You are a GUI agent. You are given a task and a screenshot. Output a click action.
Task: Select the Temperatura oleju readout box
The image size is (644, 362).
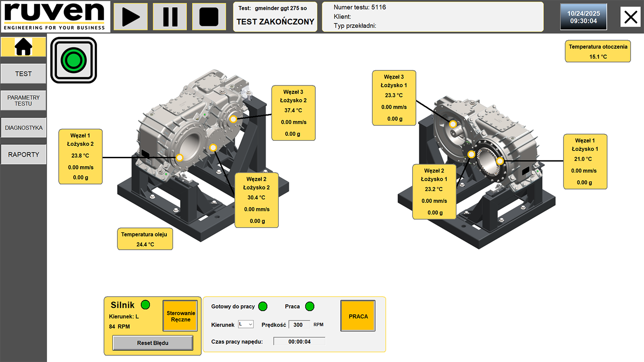[145, 239]
